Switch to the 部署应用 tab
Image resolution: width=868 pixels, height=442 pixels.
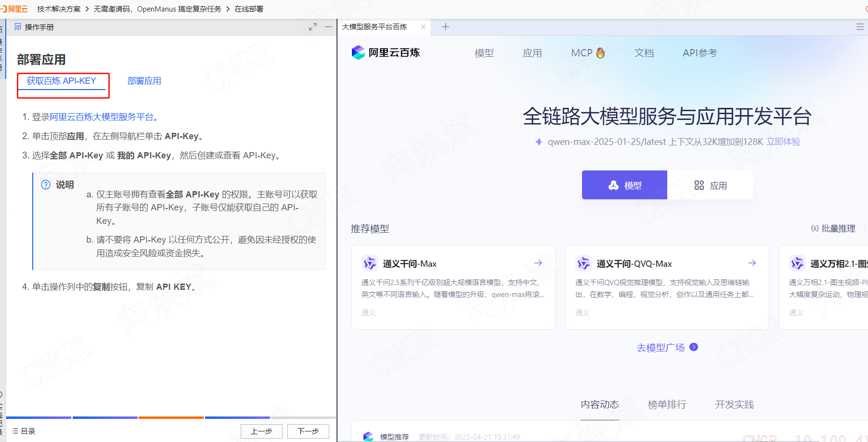[x=144, y=81]
